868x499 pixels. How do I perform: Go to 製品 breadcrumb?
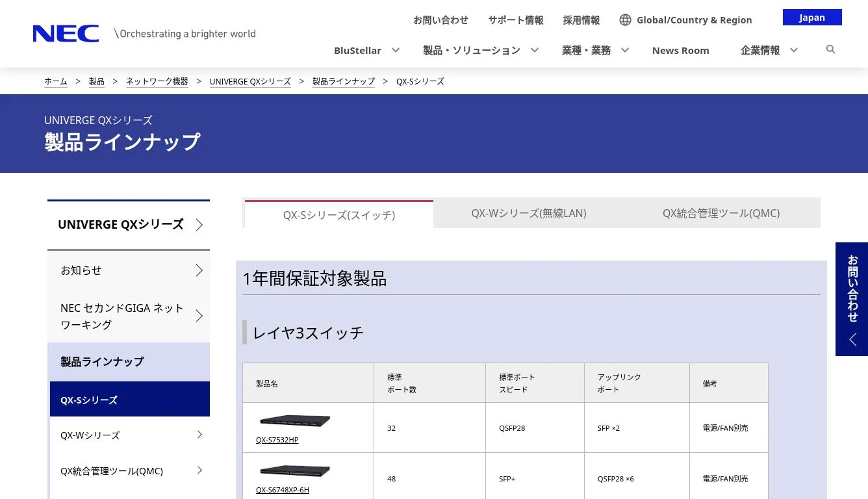(x=97, y=81)
